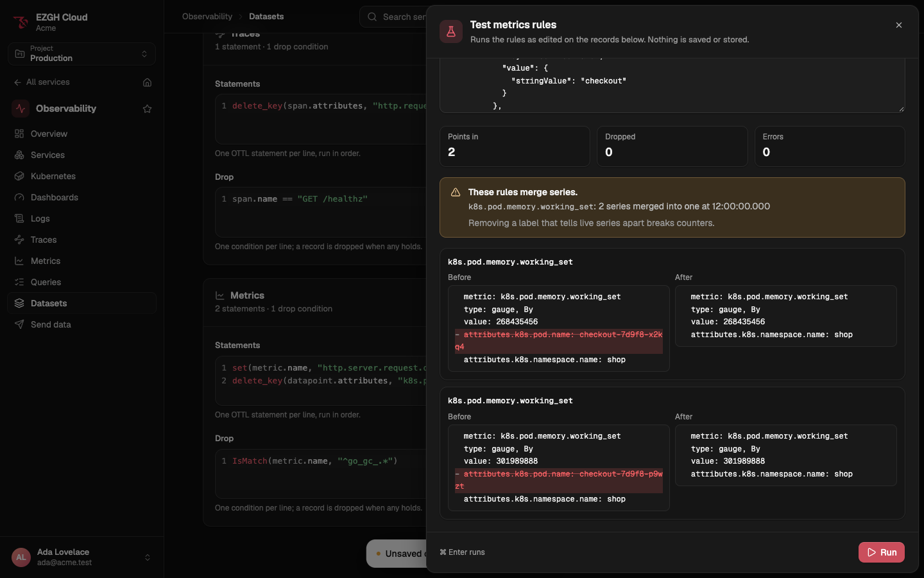Image resolution: width=924 pixels, height=578 pixels.
Task: Open the Traces page
Action: coord(81,240)
